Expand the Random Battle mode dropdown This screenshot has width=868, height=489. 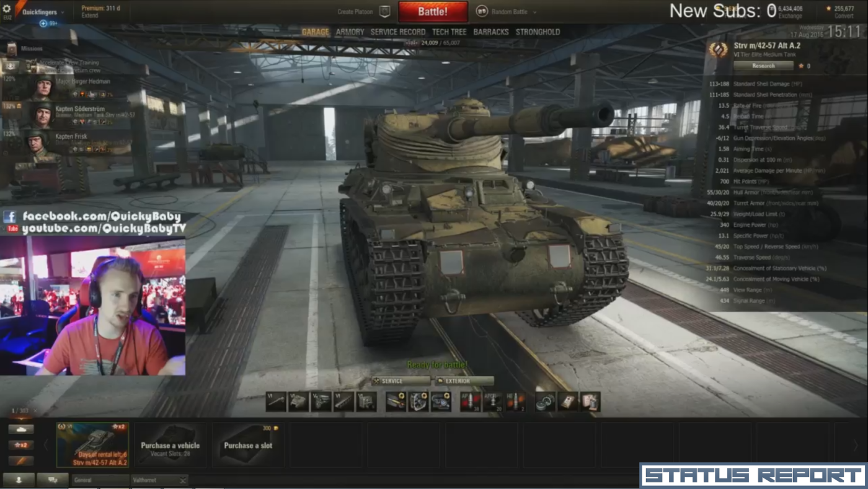click(x=534, y=12)
